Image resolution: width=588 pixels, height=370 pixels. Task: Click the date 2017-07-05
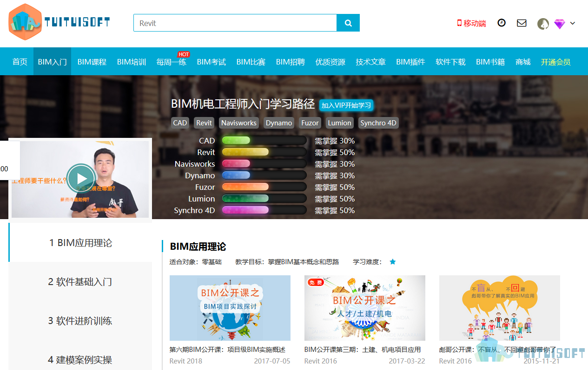272,361
